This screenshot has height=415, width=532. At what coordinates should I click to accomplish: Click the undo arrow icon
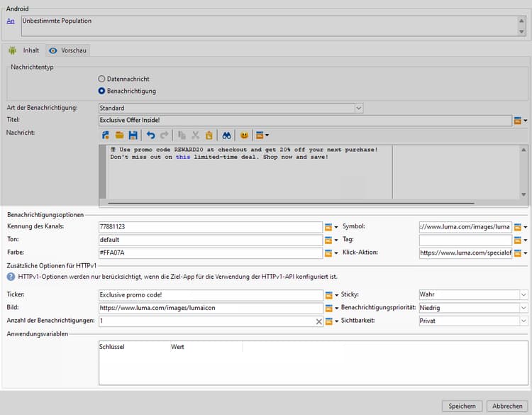tap(150, 135)
